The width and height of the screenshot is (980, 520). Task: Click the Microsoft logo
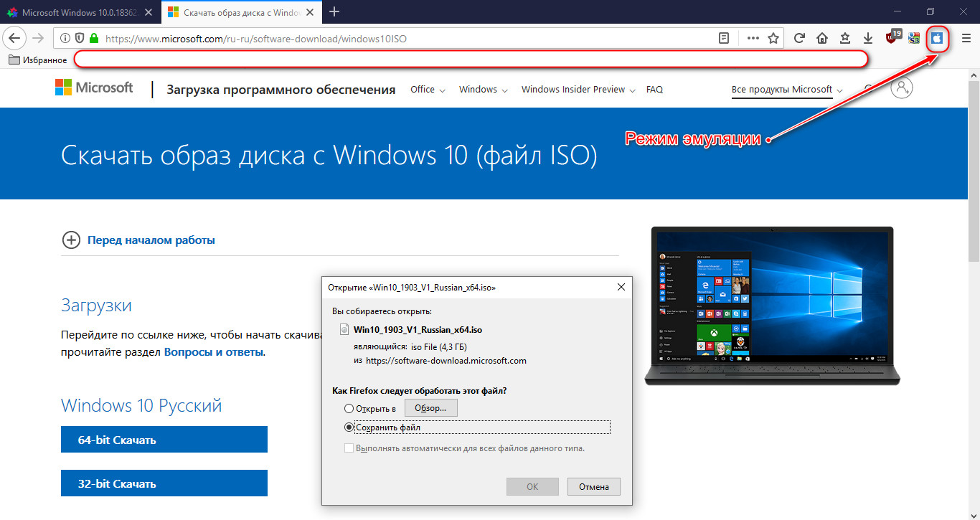point(94,88)
